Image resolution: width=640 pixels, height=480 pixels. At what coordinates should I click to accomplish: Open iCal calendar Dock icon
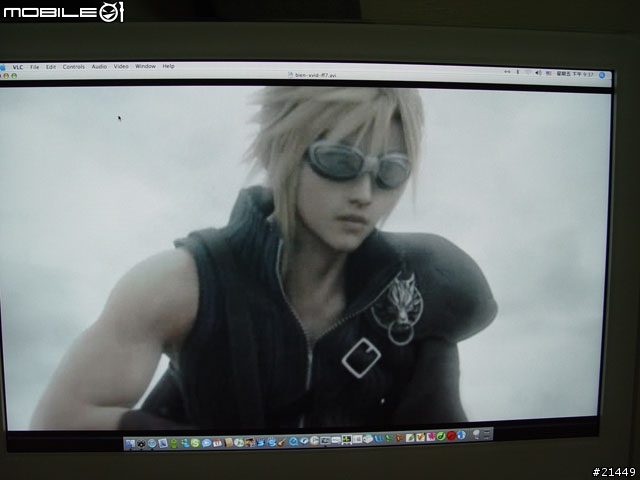tap(217, 442)
